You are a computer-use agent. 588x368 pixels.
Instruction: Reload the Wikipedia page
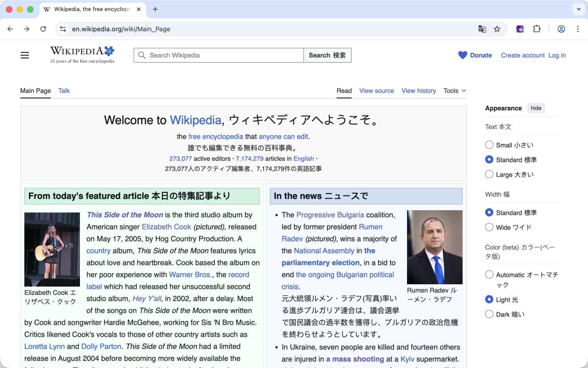pos(43,29)
